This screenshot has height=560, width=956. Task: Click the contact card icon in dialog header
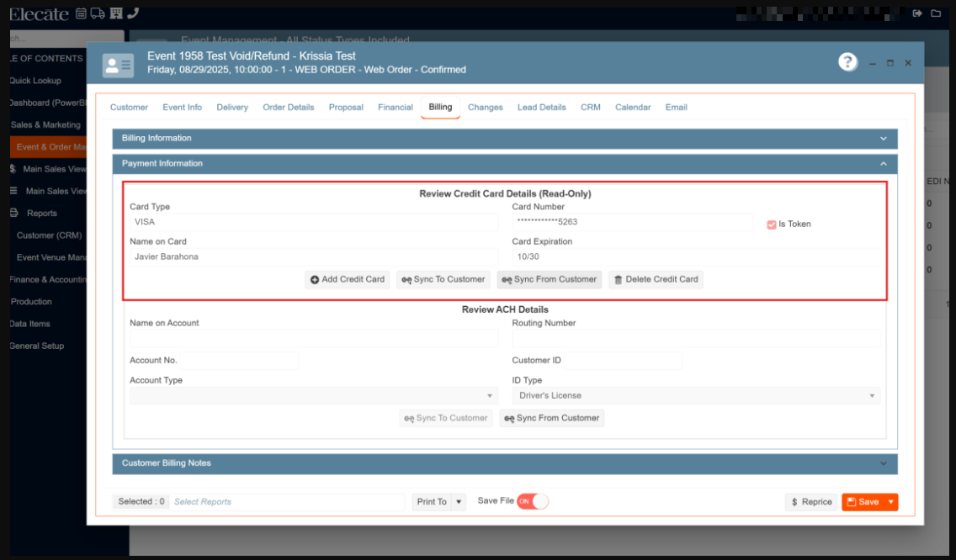pos(118,65)
